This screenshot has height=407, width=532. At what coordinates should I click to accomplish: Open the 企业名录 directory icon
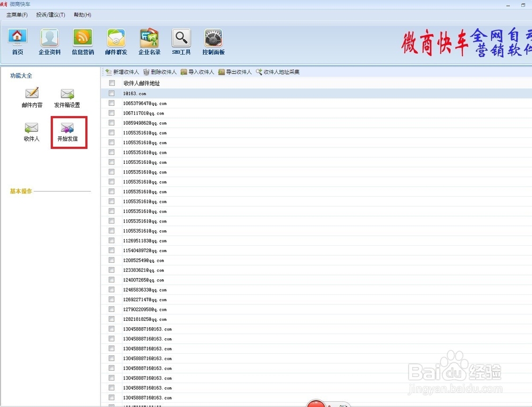click(149, 42)
